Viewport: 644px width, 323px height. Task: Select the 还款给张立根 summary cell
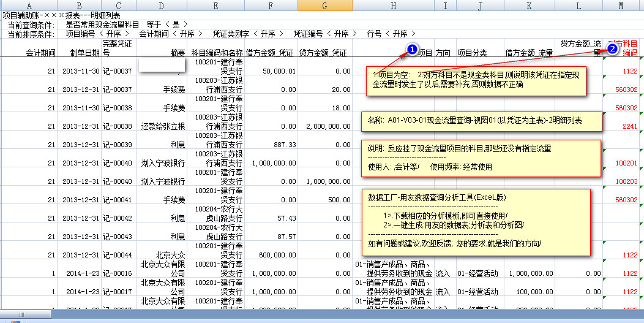pos(162,126)
